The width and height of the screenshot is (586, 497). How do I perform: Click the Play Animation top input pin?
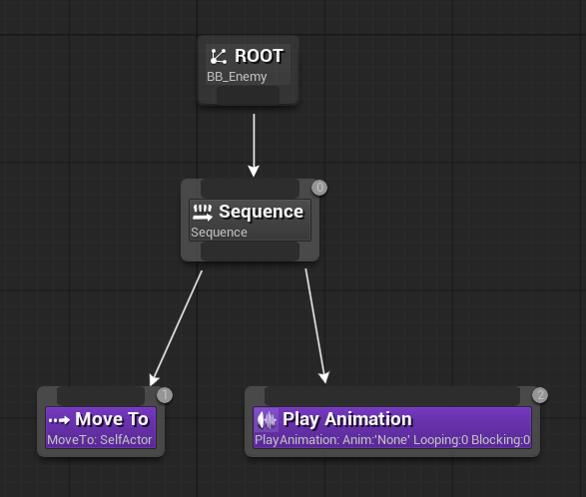(x=392, y=396)
